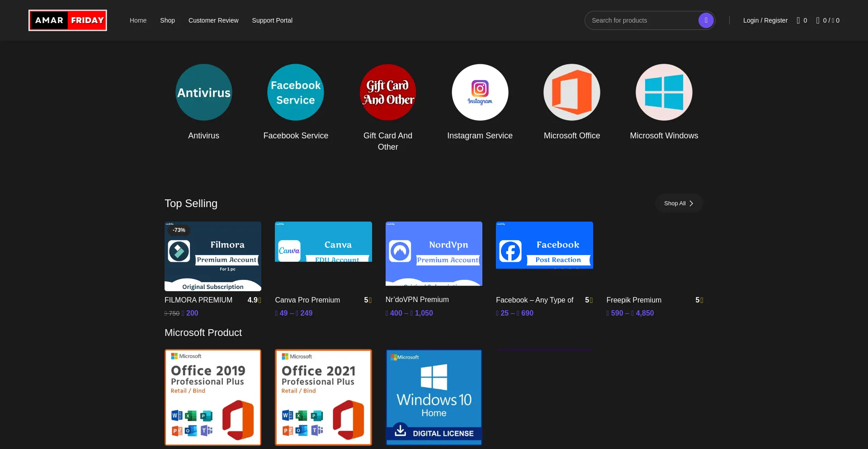
Task: Open the Instagram Service text link
Action: (480, 136)
